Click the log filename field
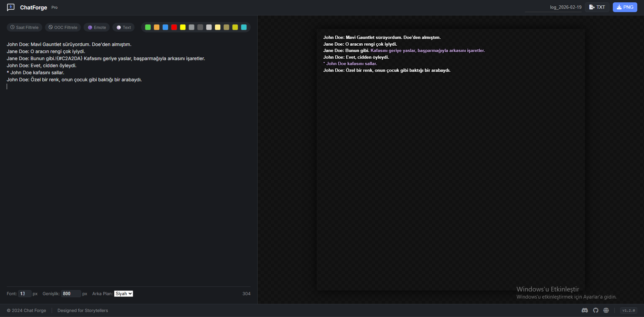 (x=553, y=7)
